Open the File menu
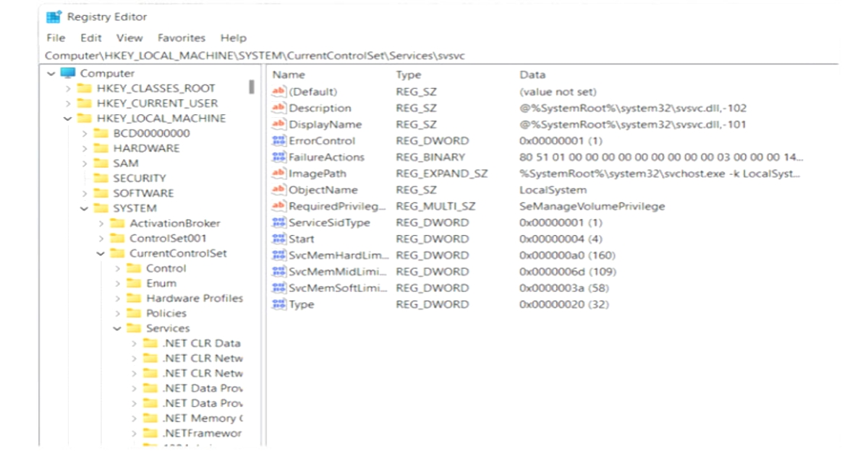This screenshot has width=868, height=454. [56, 38]
